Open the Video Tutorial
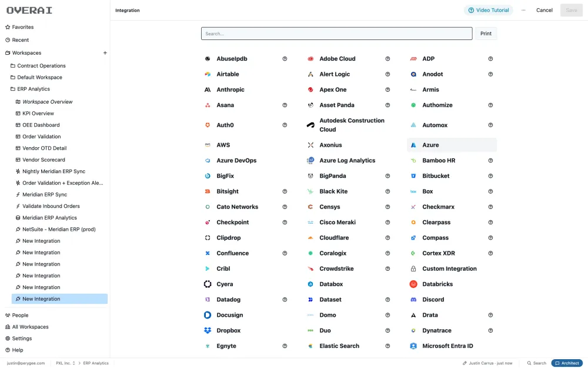Screen dimensions: 588x368 pos(488,10)
